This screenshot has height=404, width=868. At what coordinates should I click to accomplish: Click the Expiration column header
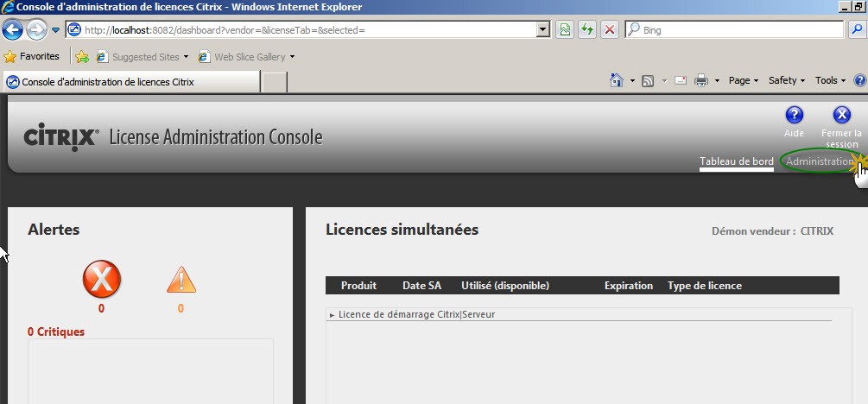(629, 286)
